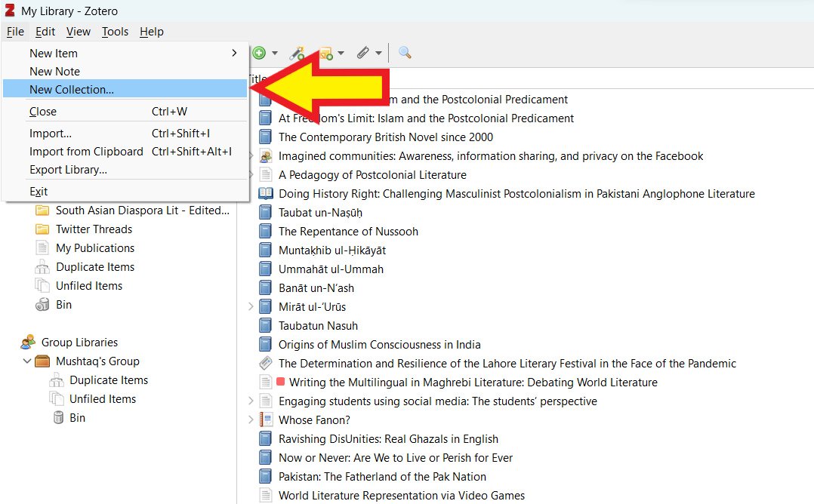This screenshot has width=814, height=504.
Task: Expand the Engaging students using social media item
Action: pyautogui.click(x=251, y=401)
